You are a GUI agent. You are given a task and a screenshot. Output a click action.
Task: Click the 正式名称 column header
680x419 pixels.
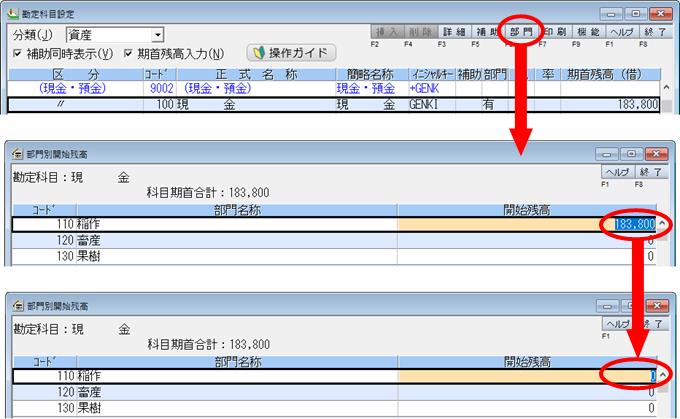pyautogui.click(x=256, y=75)
